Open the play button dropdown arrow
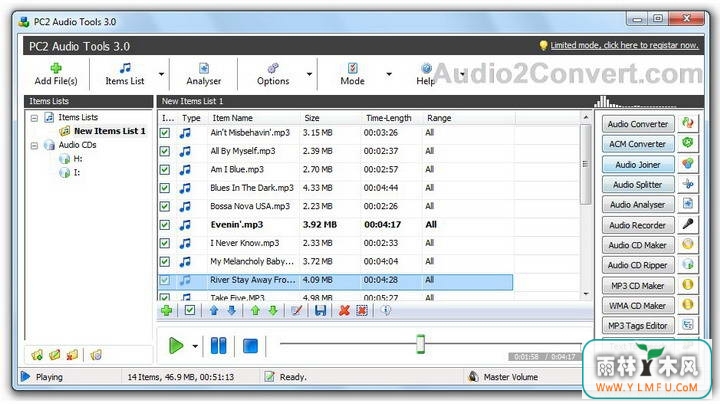The image size is (720, 404). coord(195,346)
